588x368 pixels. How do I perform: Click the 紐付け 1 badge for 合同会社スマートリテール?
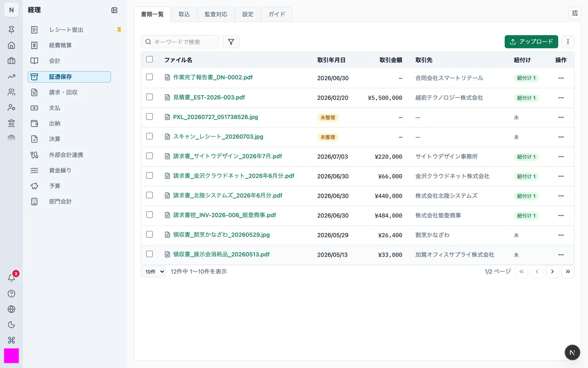pyautogui.click(x=526, y=78)
